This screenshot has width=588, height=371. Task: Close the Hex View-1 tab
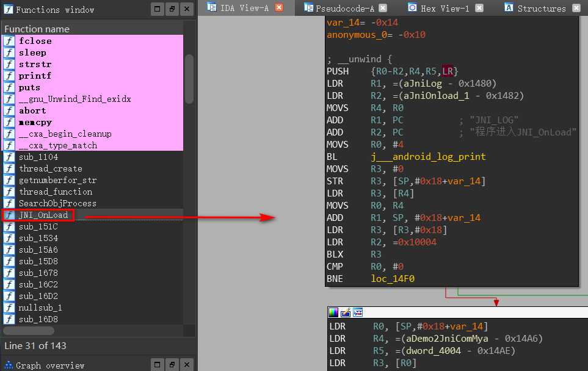click(x=479, y=8)
